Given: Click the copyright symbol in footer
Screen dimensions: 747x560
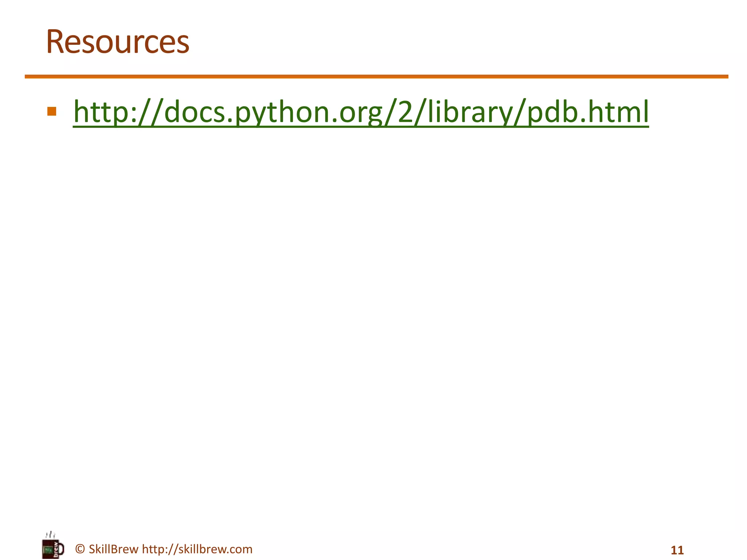Looking at the screenshot, I should tap(80, 549).
